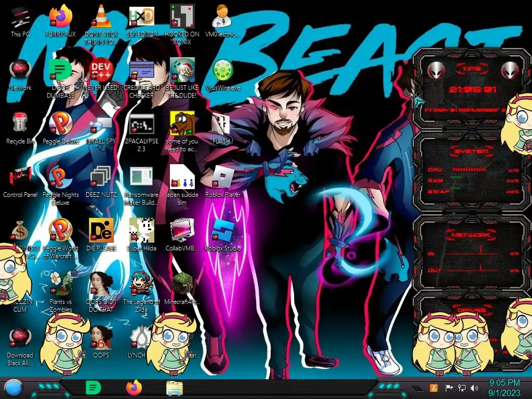The image size is (532, 399).
Task: Open the This PC desktop icon
Action: click(20, 17)
